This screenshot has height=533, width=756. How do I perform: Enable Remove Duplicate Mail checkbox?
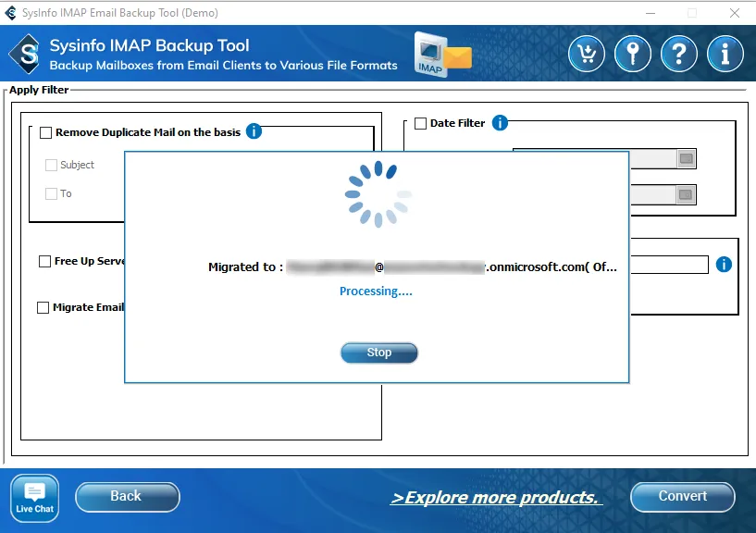[x=46, y=132]
